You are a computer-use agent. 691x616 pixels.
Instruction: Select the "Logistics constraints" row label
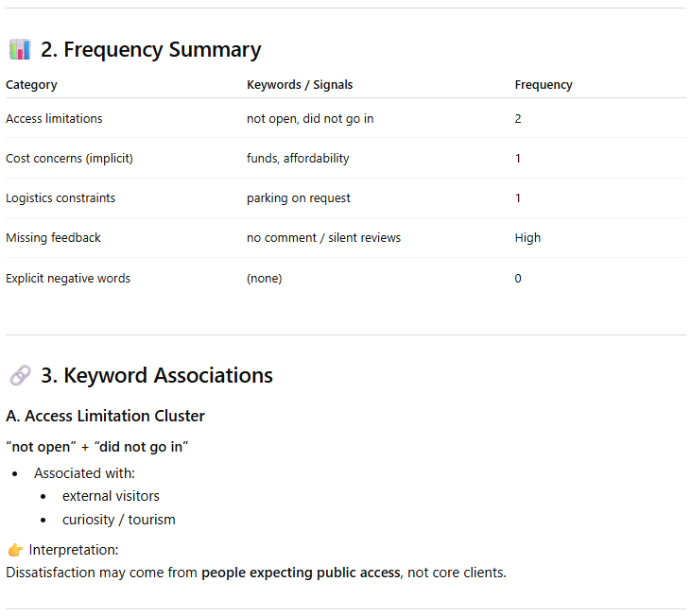click(x=60, y=198)
